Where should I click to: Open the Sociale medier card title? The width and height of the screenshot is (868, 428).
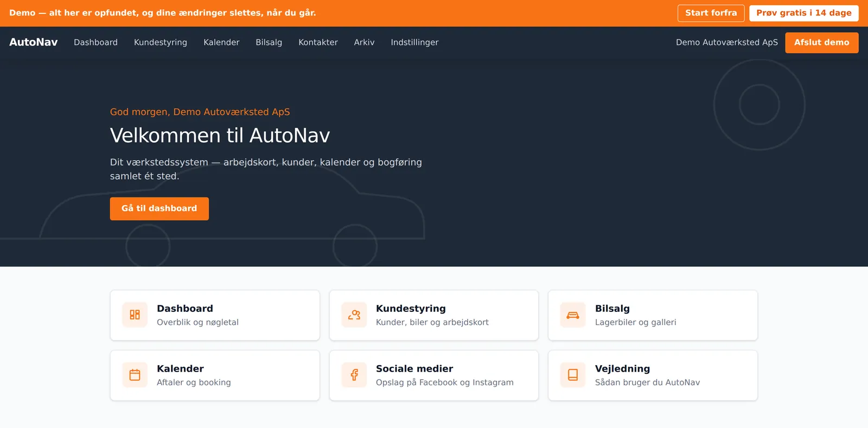[x=414, y=368]
